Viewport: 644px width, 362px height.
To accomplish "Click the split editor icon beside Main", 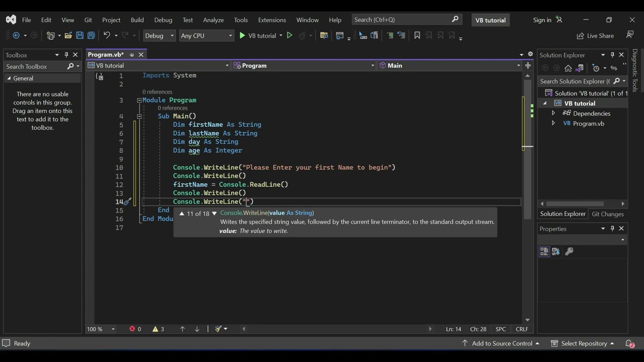I will coord(528,65).
